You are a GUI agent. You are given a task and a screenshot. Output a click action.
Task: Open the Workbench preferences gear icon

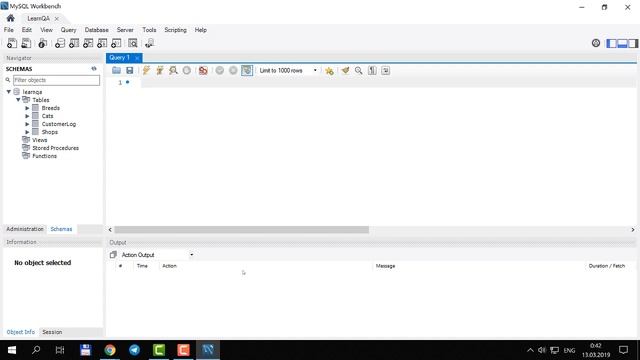coord(596,43)
